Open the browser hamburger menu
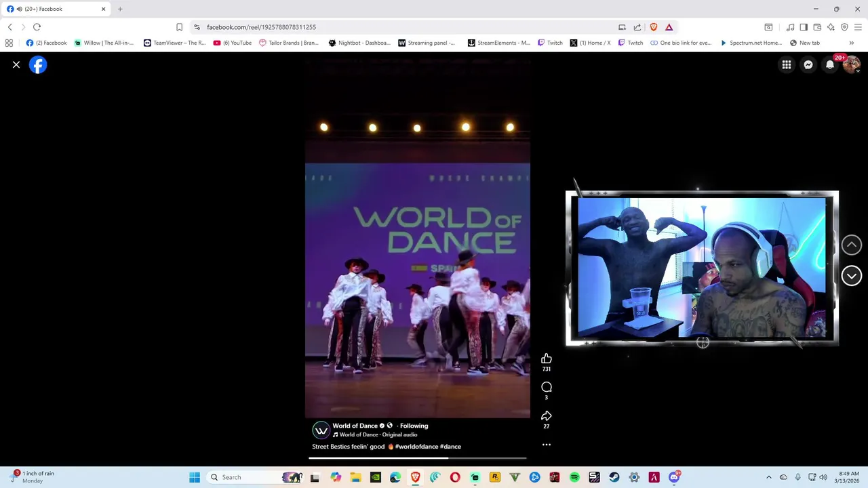The image size is (868, 488). (858, 27)
